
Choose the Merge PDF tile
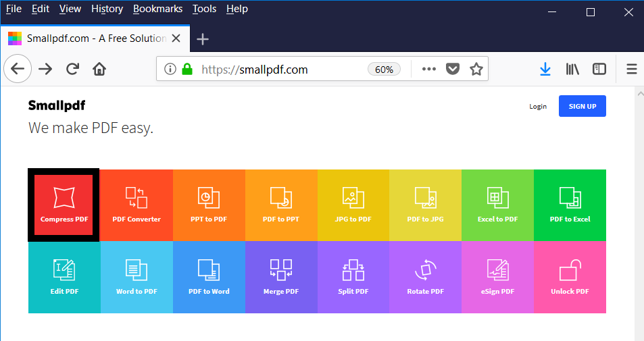(281, 278)
